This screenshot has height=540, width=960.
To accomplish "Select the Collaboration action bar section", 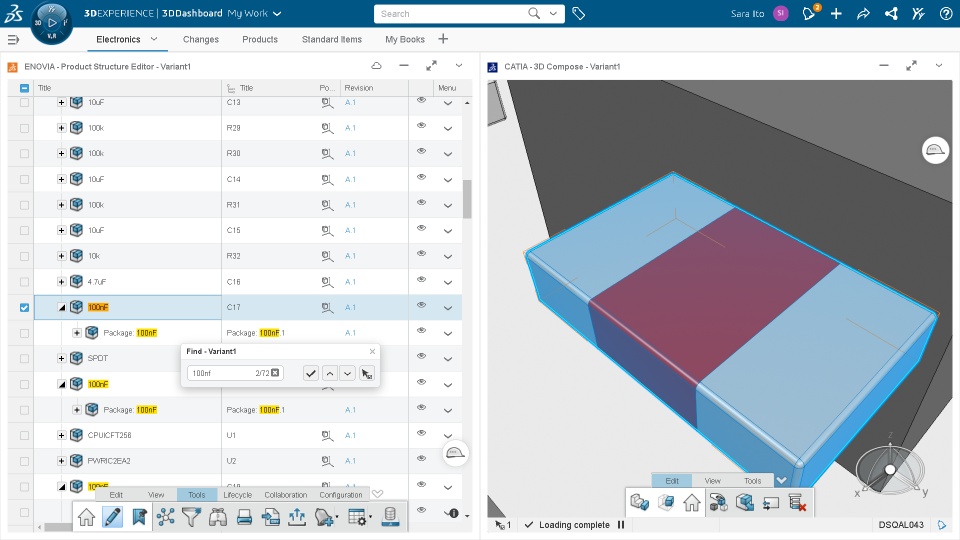I will click(286, 495).
